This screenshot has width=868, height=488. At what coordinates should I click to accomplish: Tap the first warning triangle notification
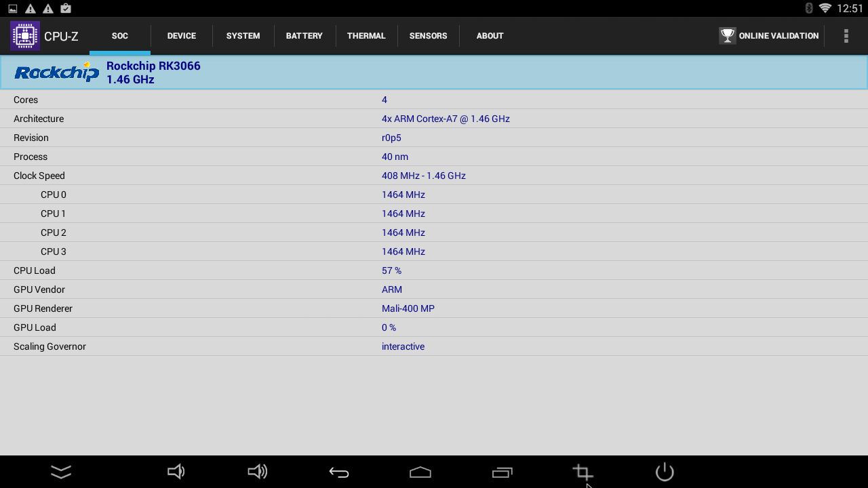[31, 9]
